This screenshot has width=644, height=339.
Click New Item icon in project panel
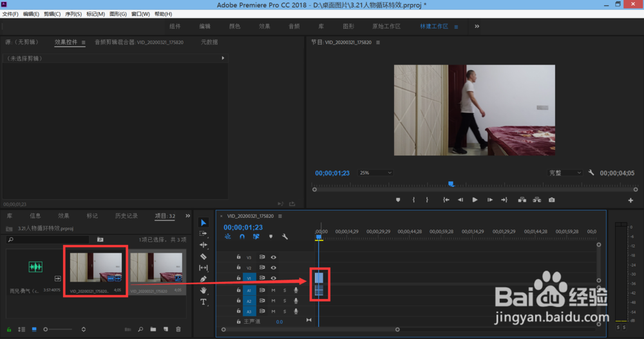(166, 329)
